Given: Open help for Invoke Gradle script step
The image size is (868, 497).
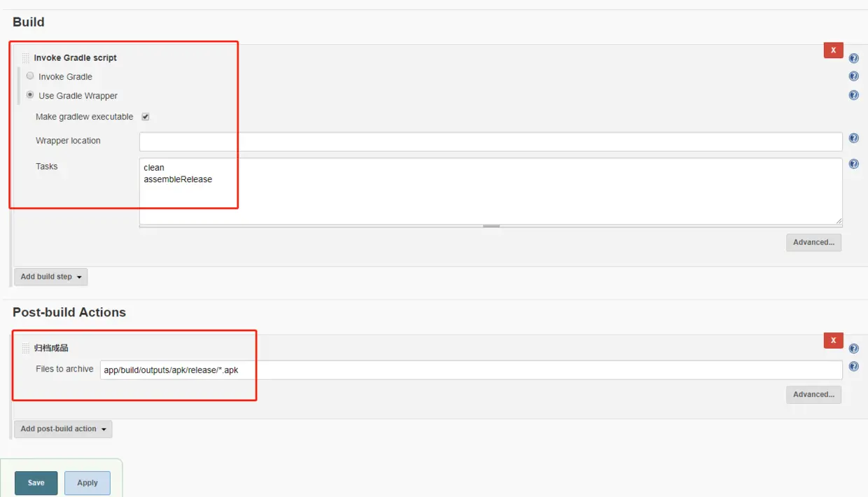Looking at the screenshot, I should pos(853,58).
